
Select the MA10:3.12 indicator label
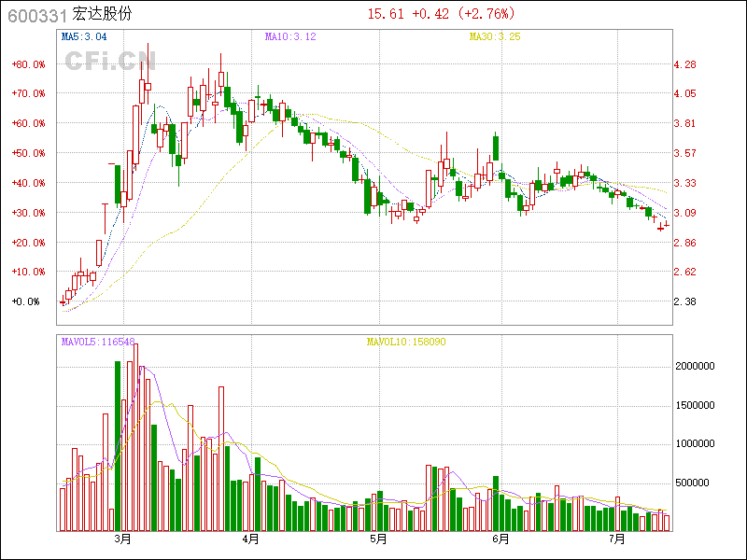pos(290,37)
